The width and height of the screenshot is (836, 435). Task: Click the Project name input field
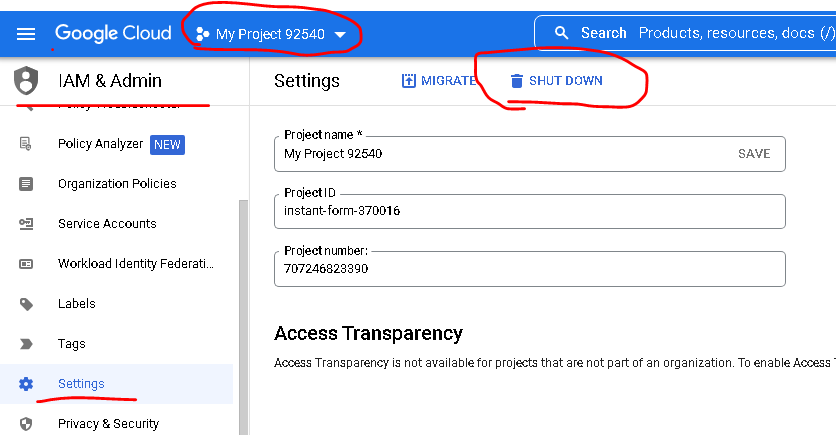click(500, 154)
